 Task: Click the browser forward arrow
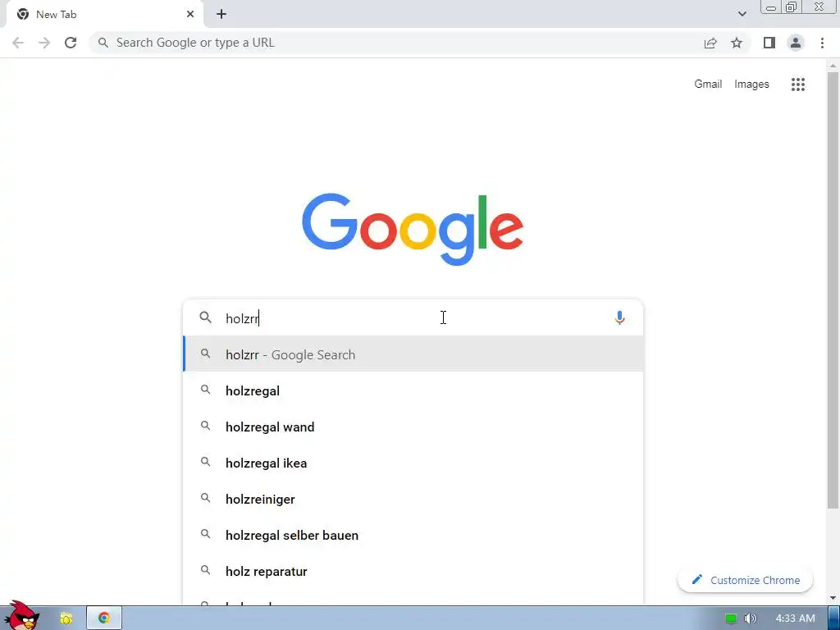(44, 43)
